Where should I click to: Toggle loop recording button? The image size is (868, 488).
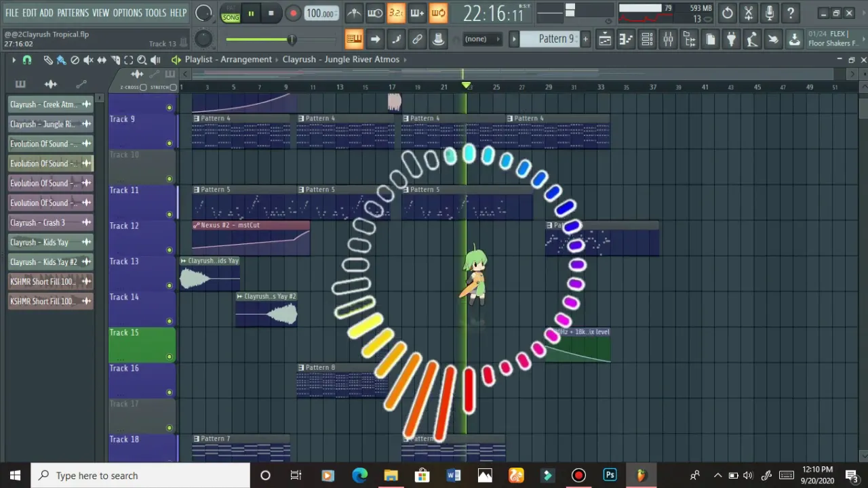point(438,13)
